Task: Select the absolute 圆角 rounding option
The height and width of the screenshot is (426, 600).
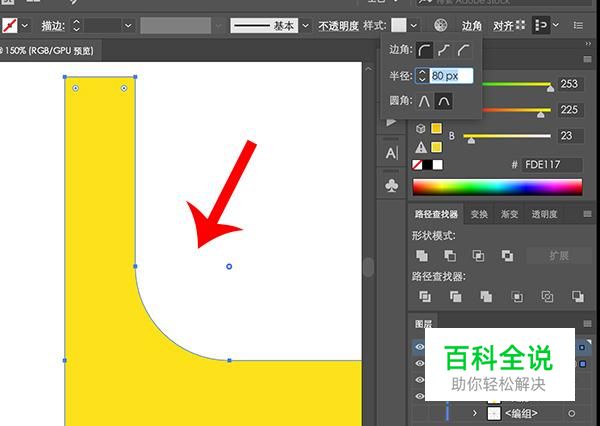Action: [x=424, y=101]
